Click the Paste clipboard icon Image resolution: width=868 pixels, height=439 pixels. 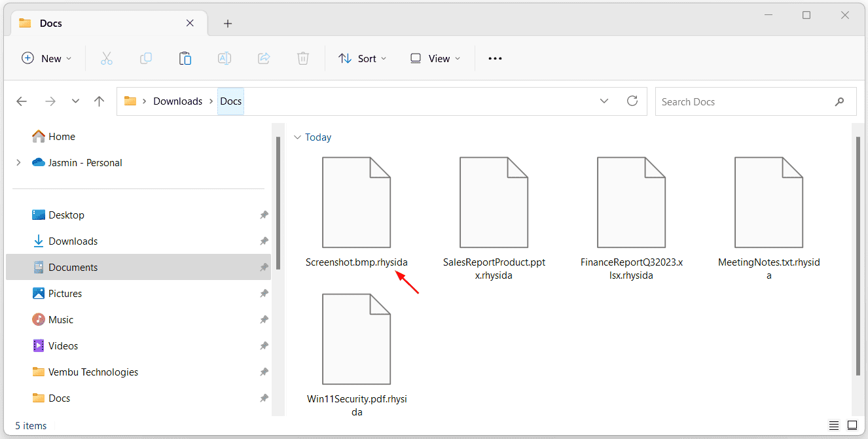[185, 58]
